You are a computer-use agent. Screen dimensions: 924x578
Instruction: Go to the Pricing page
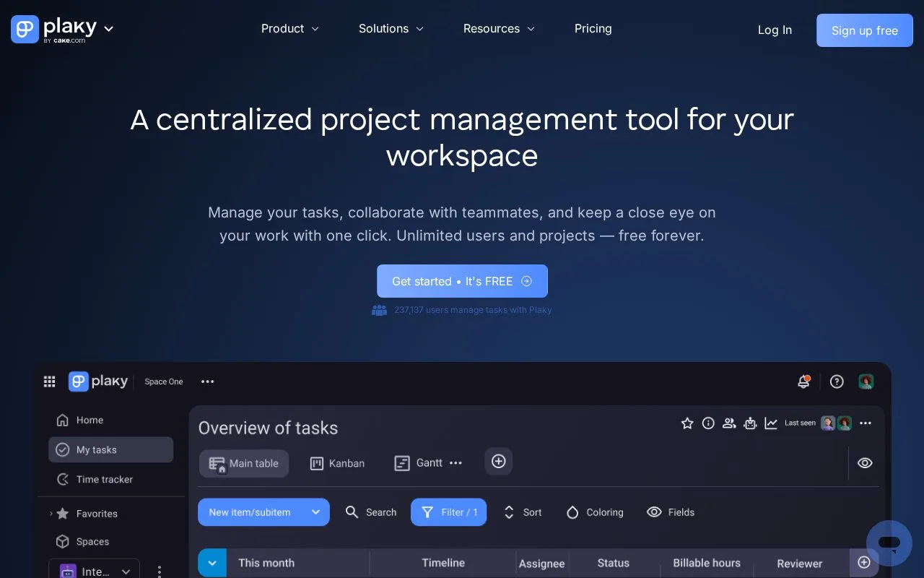[x=593, y=29]
